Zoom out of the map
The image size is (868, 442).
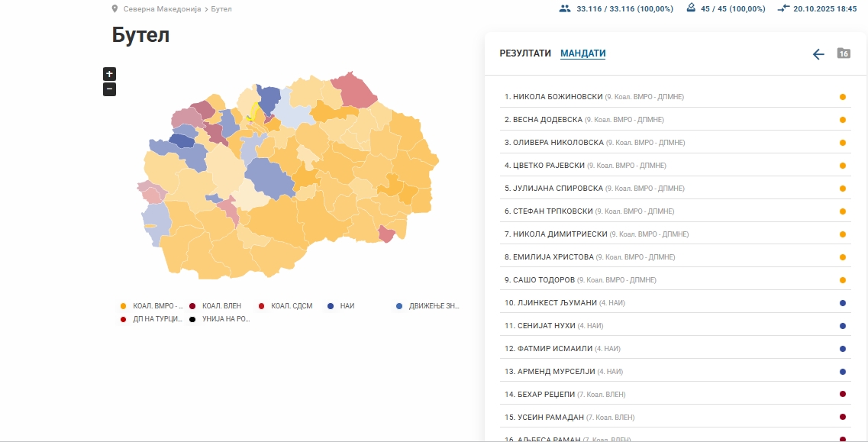click(109, 89)
